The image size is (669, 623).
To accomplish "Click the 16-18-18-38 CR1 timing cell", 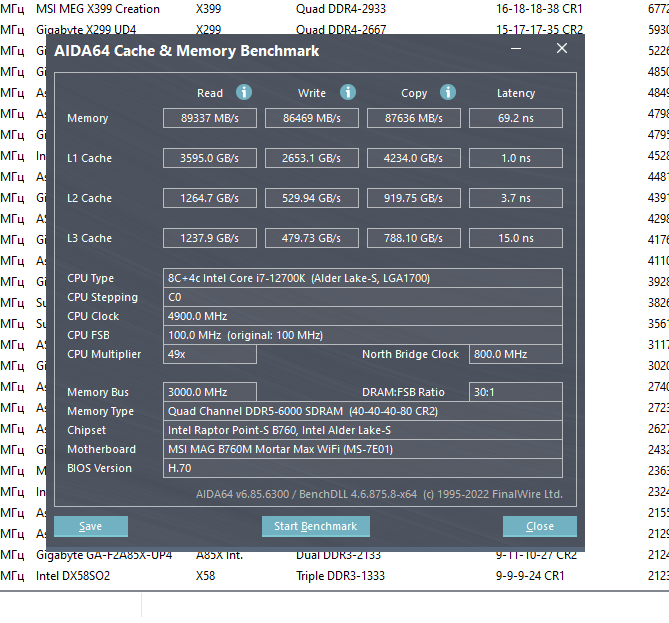I will pyautogui.click(x=539, y=9).
